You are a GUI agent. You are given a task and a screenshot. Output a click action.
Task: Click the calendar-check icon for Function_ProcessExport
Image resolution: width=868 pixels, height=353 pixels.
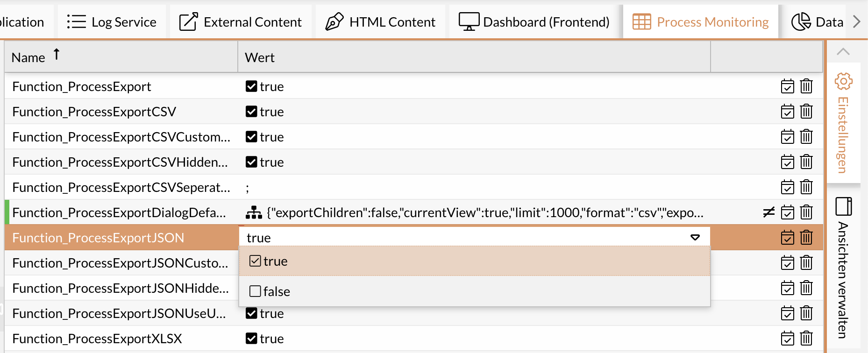787,86
